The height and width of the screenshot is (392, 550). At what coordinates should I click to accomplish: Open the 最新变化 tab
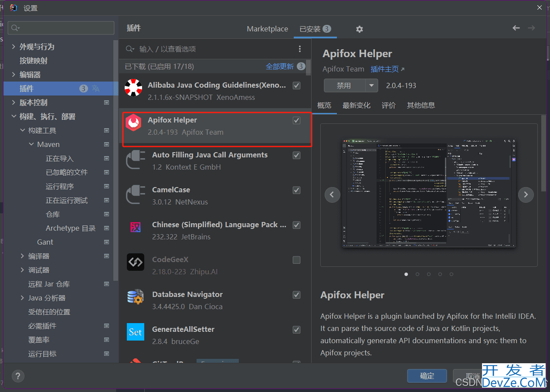pyautogui.click(x=356, y=105)
